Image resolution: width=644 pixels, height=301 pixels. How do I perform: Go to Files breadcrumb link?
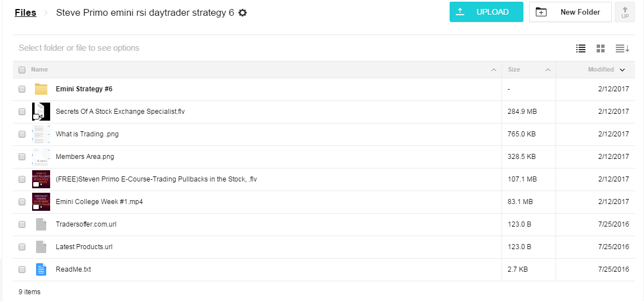25,12
